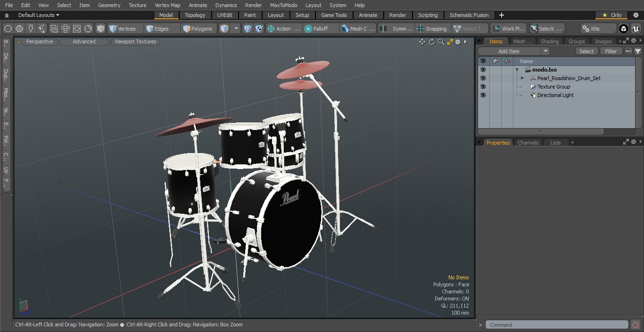Click the second selection-mode cube icon before Action
The height and width of the screenshot is (332, 644).
259,29
